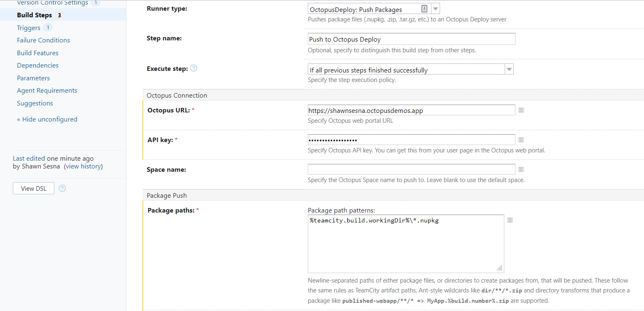Open parameter picker icon for API key
Image resolution: width=644 pixels, height=311 pixels.
(521, 140)
